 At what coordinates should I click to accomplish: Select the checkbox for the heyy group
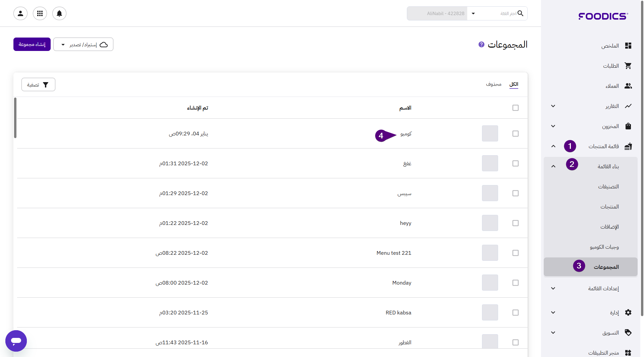click(x=516, y=223)
